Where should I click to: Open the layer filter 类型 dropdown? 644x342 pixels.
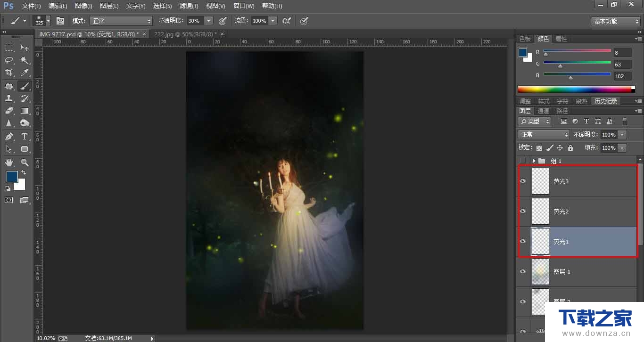[x=534, y=121]
